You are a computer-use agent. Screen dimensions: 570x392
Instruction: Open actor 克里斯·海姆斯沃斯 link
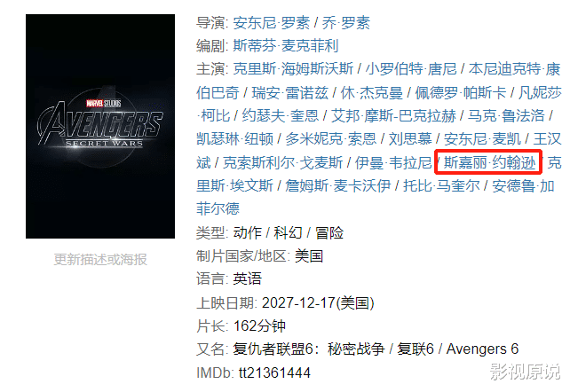point(293,69)
